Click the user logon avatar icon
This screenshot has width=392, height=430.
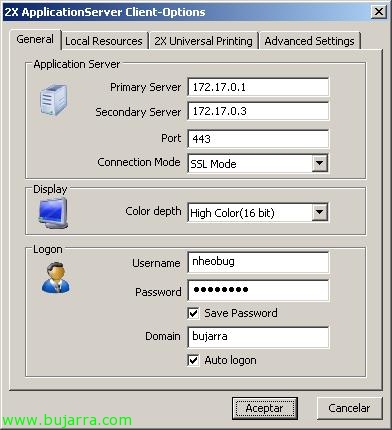point(56,278)
